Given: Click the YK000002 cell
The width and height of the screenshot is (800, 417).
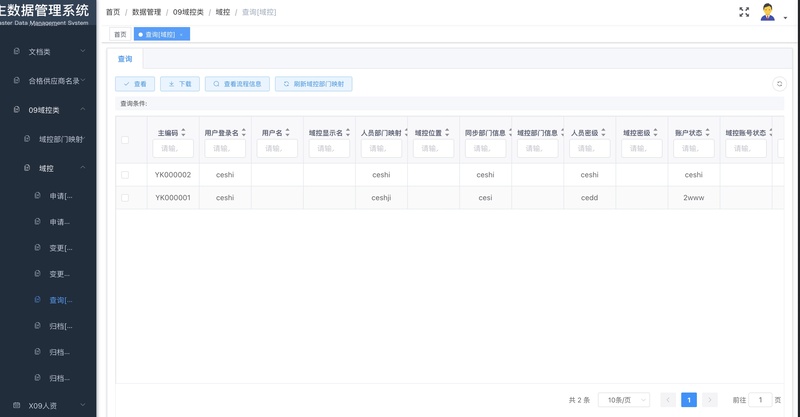Looking at the screenshot, I should (x=173, y=175).
